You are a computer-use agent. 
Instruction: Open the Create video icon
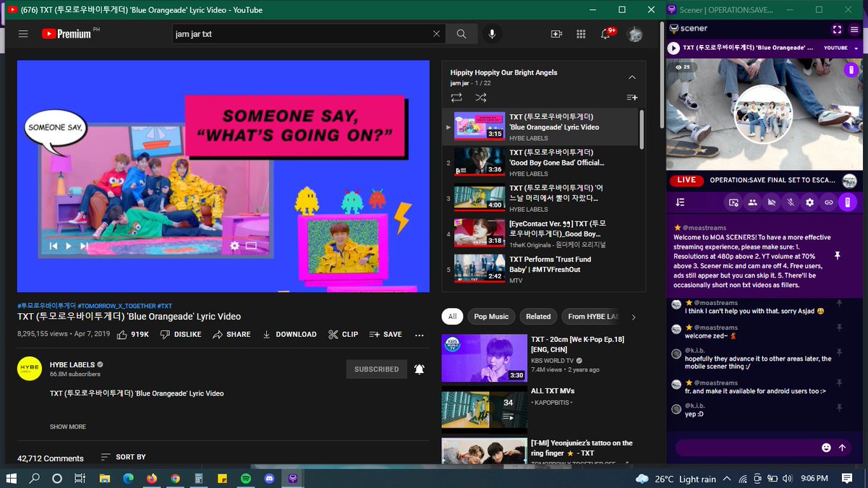(556, 34)
